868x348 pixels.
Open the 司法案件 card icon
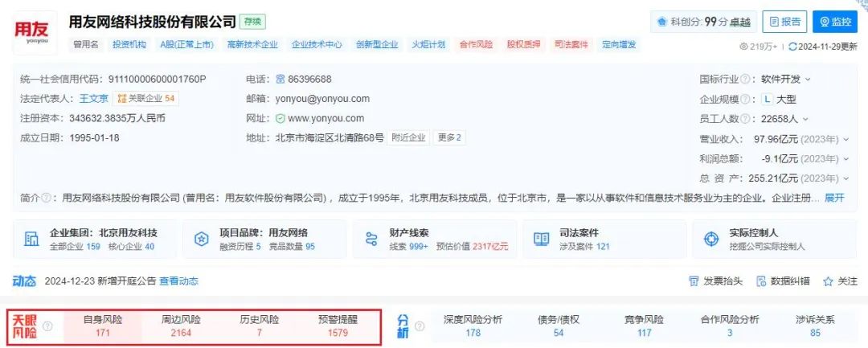541,239
